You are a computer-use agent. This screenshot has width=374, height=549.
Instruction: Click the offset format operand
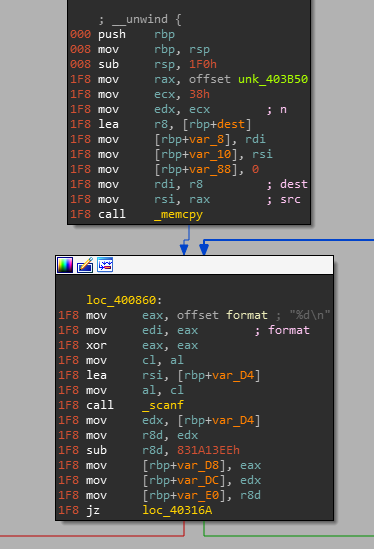coord(222,315)
